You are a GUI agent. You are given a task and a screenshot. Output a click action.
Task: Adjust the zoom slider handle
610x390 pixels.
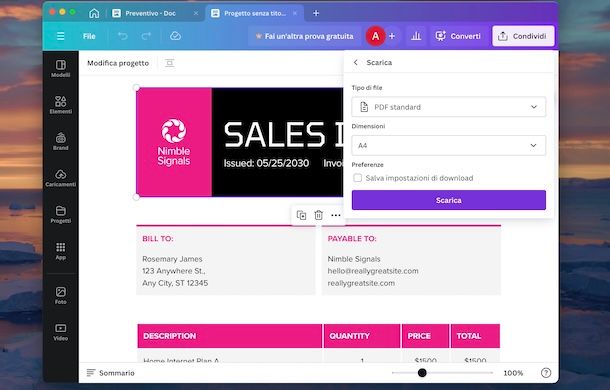(x=422, y=373)
